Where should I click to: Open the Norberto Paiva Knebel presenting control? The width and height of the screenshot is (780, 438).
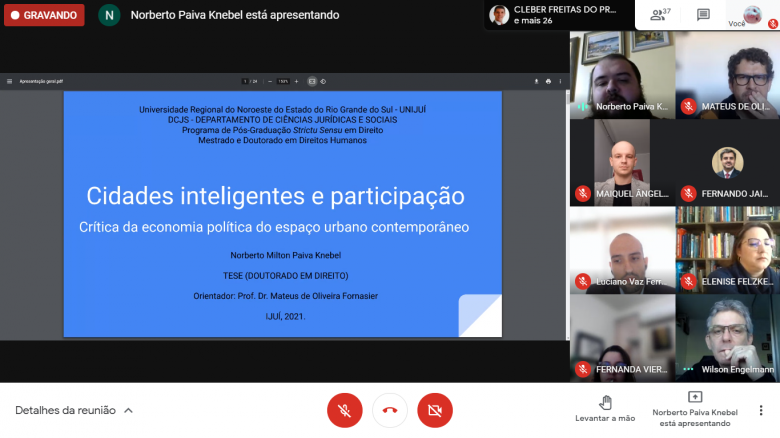694,408
